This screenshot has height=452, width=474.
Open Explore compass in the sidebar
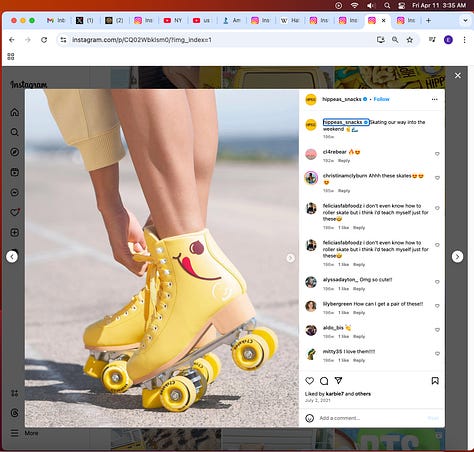[15, 152]
